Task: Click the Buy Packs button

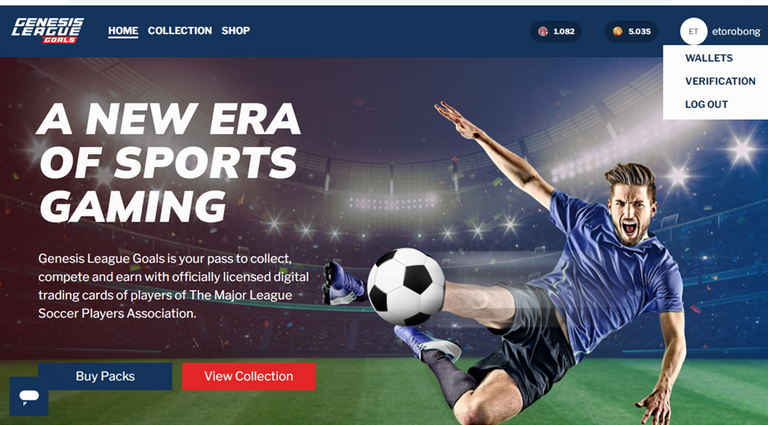Action: (105, 376)
